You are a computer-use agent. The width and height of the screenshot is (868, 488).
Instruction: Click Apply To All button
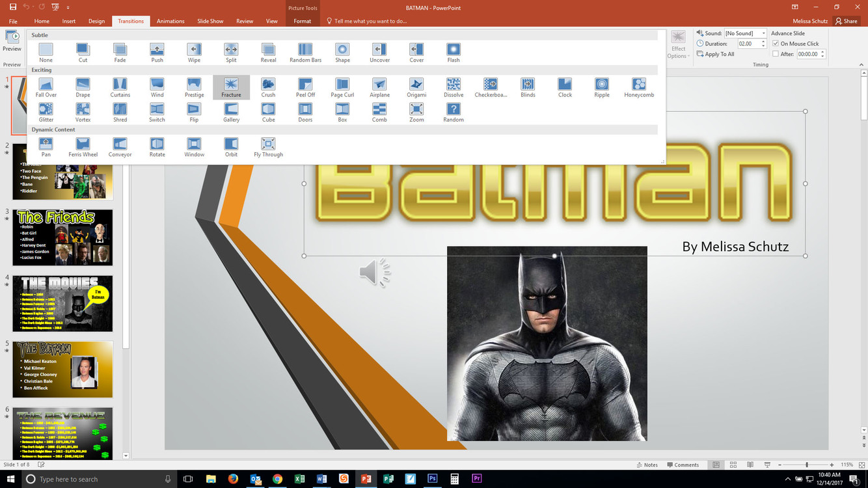[x=715, y=54]
